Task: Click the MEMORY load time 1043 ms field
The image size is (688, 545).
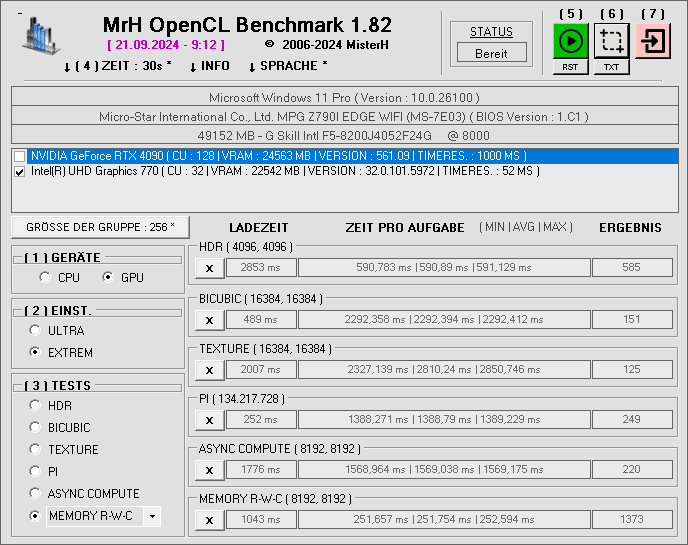Action: pyautogui.click(x=261, y=520)
